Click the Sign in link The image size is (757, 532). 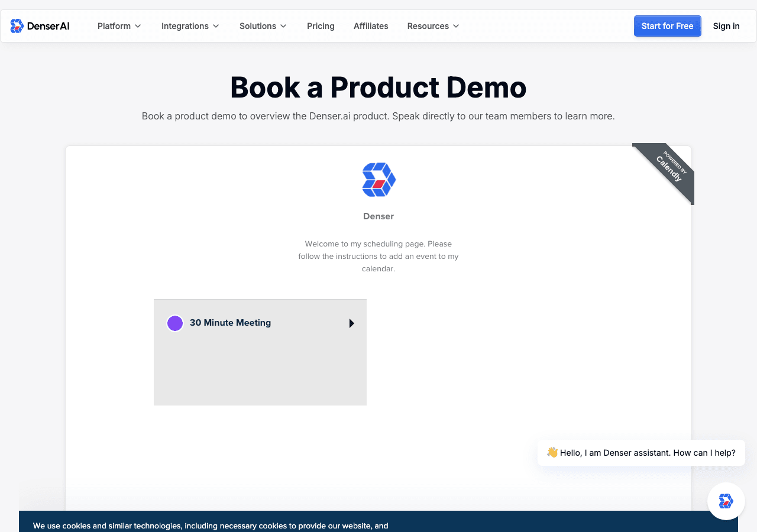(726, 26)
